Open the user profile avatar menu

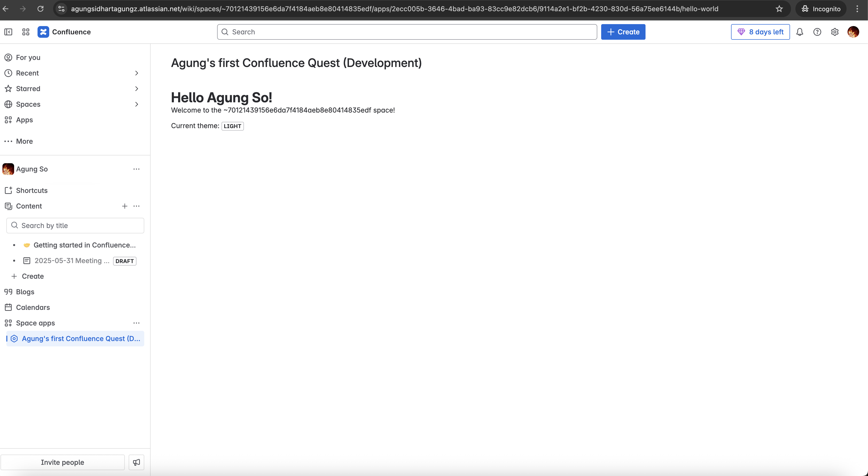coord(853,32)
